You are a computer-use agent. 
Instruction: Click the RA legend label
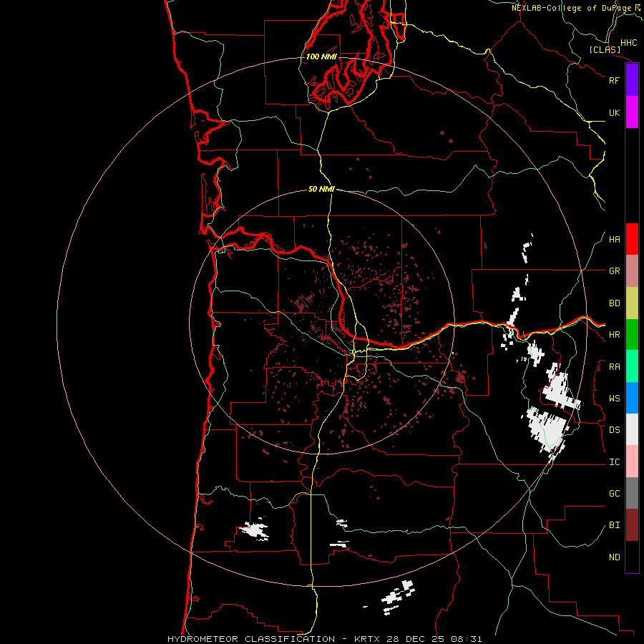coord(614,366)
